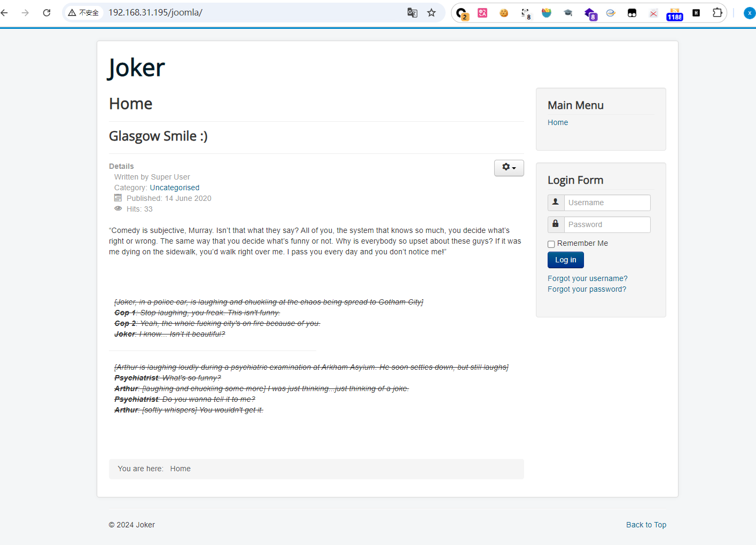Open the Google Translate page icon

click(x=412, y=13)
